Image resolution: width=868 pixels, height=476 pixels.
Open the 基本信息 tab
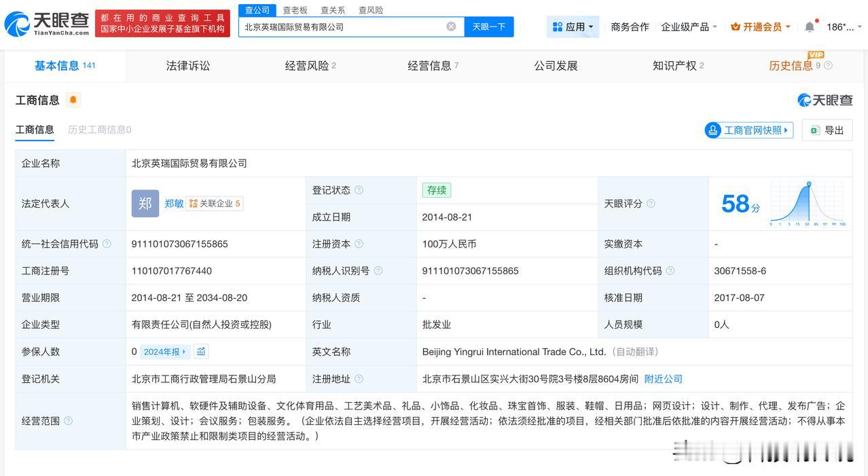click(65, 66)
